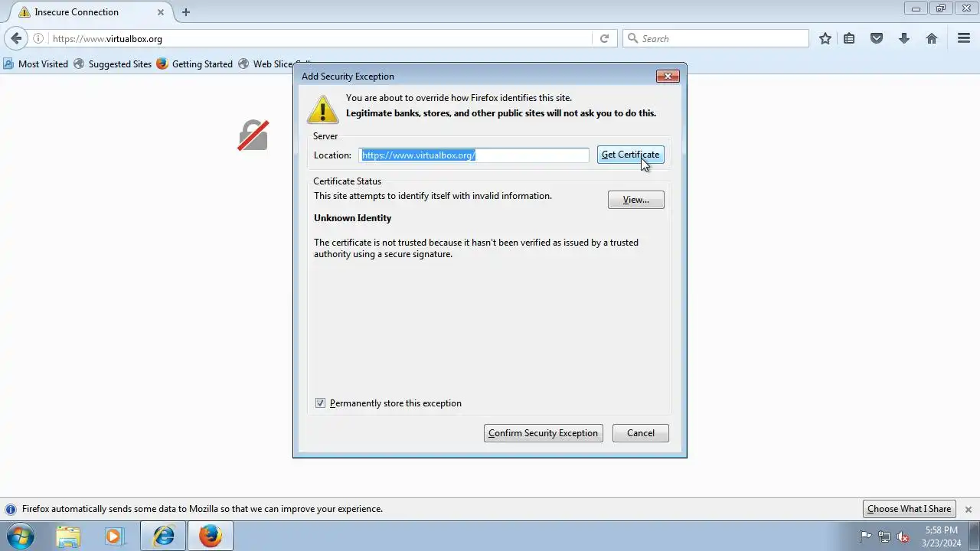Click the Get Certificate button
Screen dimensions: 980x551
[630, 155]
